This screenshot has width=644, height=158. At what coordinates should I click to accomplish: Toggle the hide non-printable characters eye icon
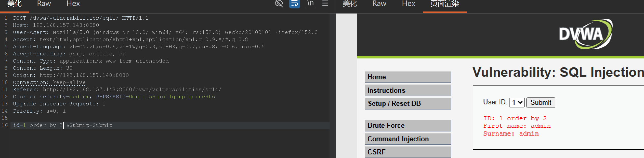[279, 4]
